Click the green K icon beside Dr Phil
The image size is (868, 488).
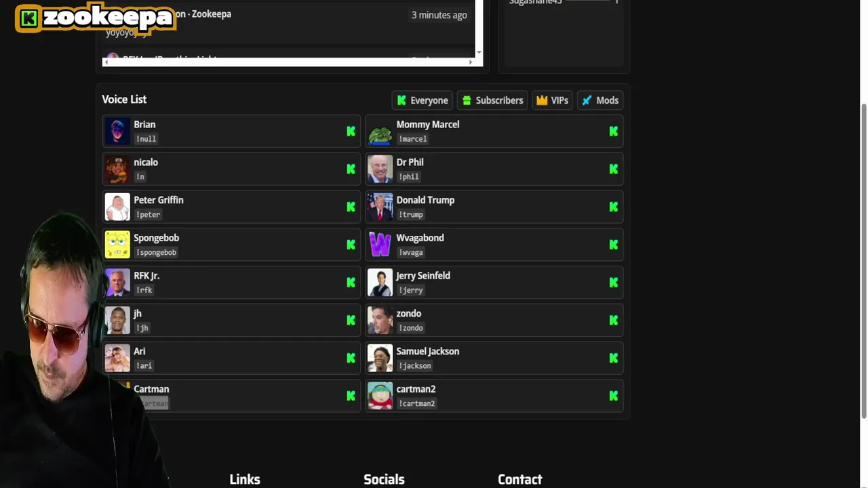click(x=613, y=169)
